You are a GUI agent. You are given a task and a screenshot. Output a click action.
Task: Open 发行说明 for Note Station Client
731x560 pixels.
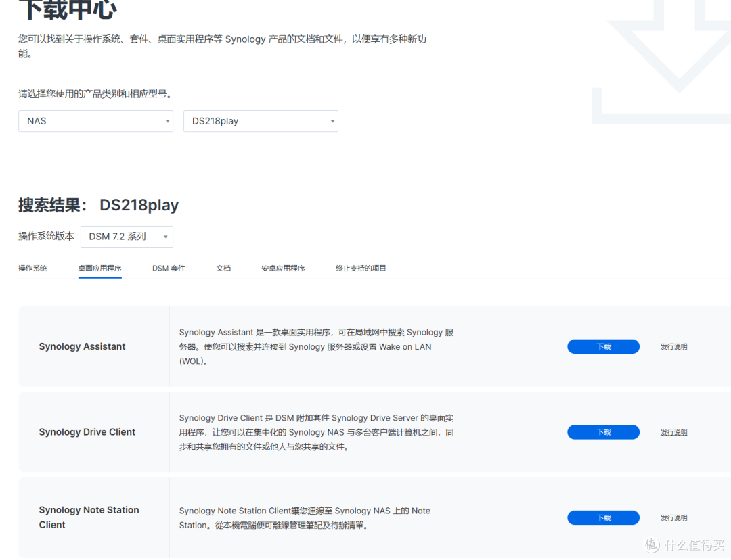673,517
